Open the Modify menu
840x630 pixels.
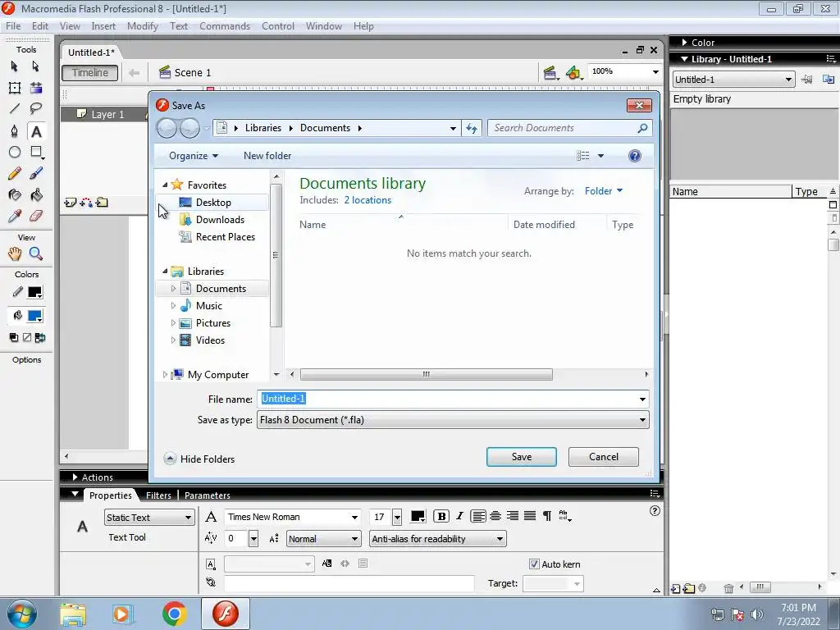click(x=143, y=26)
